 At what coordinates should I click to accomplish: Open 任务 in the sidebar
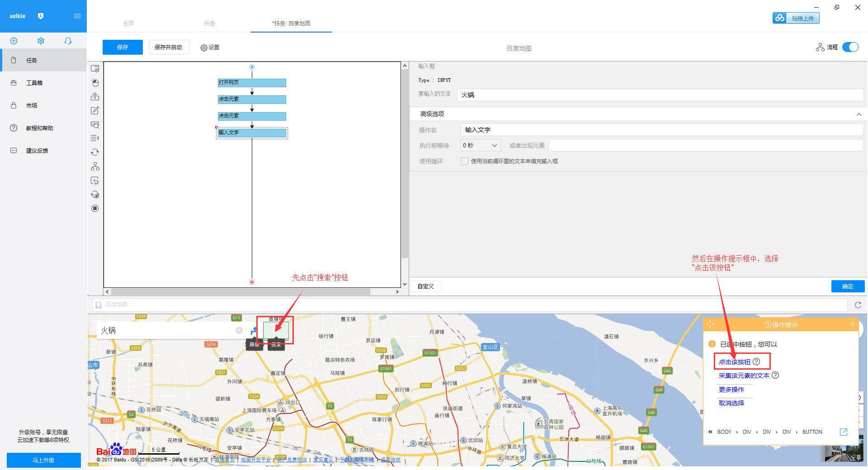pos(43,60)
